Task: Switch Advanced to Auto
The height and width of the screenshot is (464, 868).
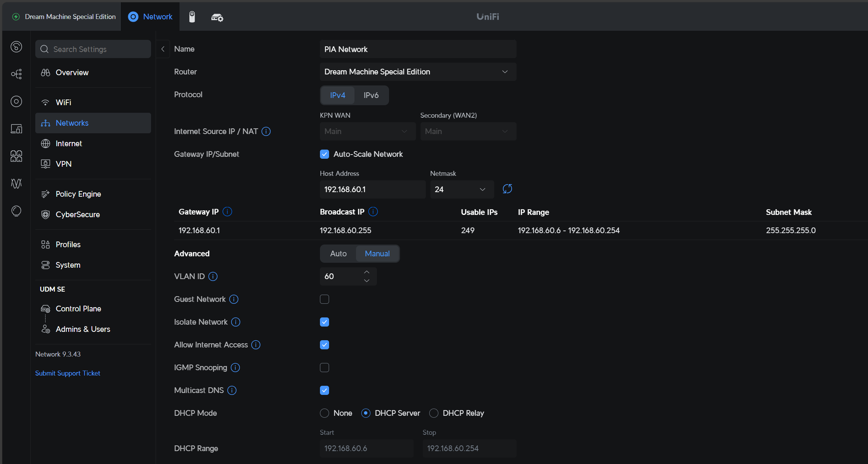Action: [x=339, y=254]
